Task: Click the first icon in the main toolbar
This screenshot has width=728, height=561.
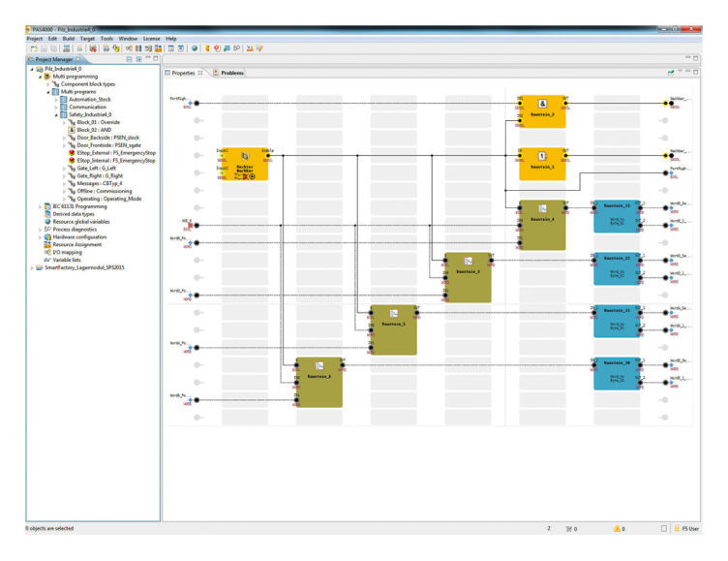Action: point(33,47)
